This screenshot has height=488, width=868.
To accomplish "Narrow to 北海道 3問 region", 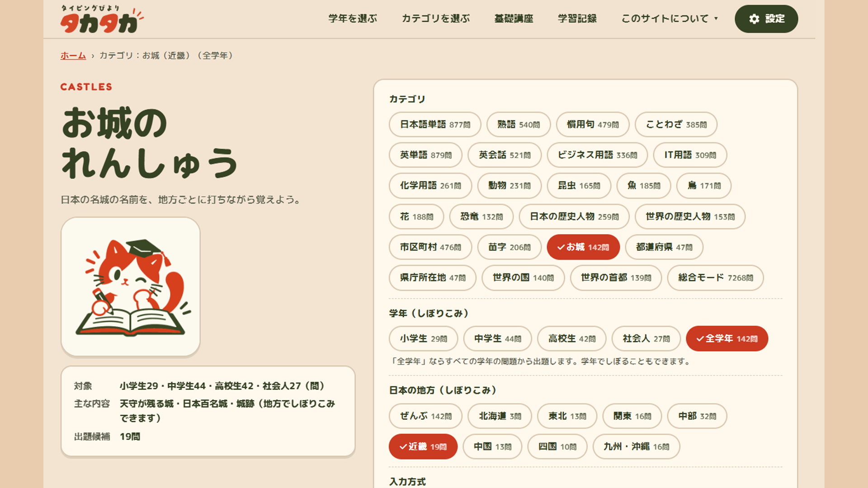I will [x=500, y=416].
